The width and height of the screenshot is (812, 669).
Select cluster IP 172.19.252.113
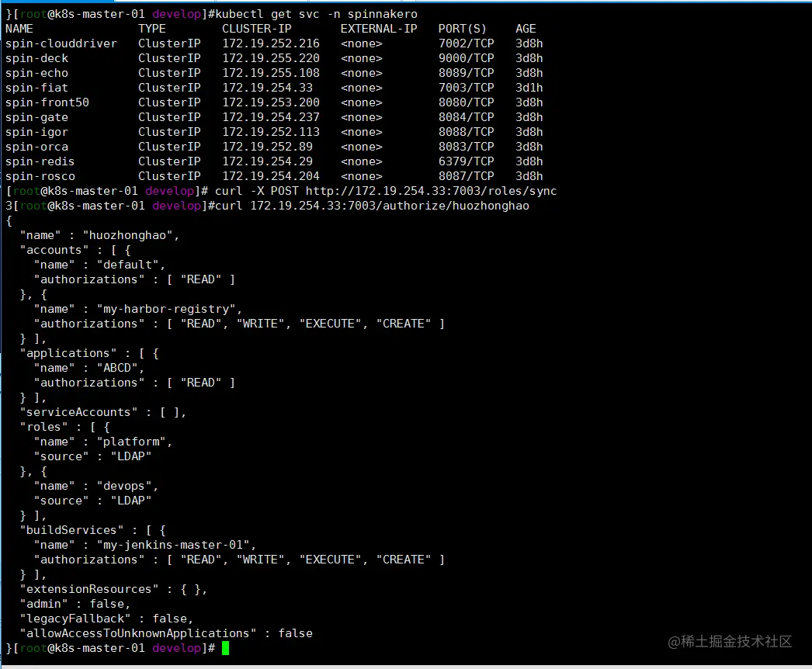point(271,132)
